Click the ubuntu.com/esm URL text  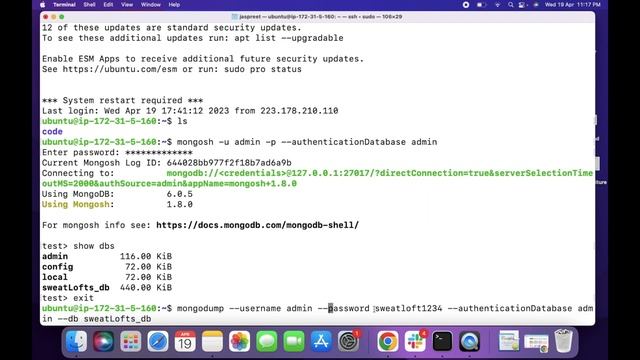120,69
